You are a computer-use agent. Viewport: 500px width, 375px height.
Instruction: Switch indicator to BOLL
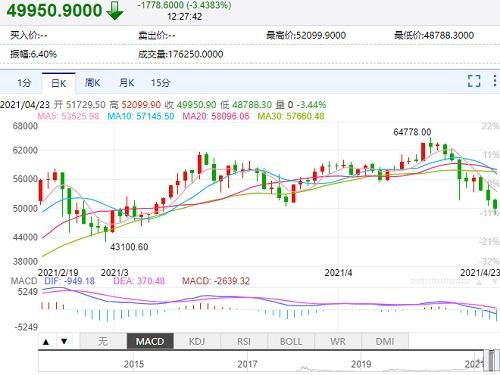click(x=291, y=341)
